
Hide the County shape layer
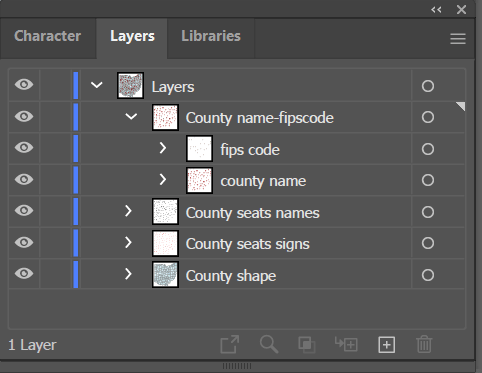tap(24, 273)
